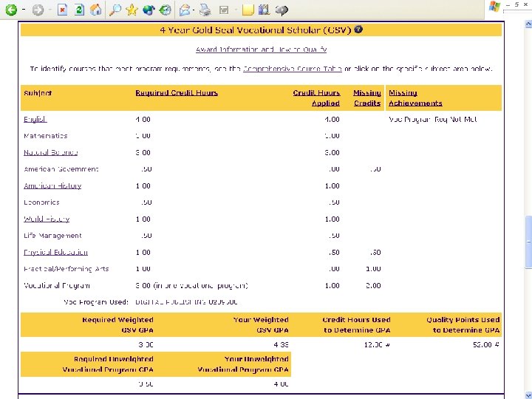
Task: Click the '4 Year Gold Seal Vocational Scholar' title
Action: pyautogui.click(x=255, y=30)
